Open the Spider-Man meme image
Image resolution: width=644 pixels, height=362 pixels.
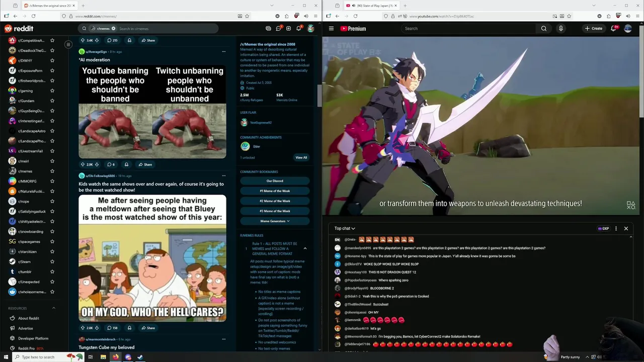tap(152, 112)
